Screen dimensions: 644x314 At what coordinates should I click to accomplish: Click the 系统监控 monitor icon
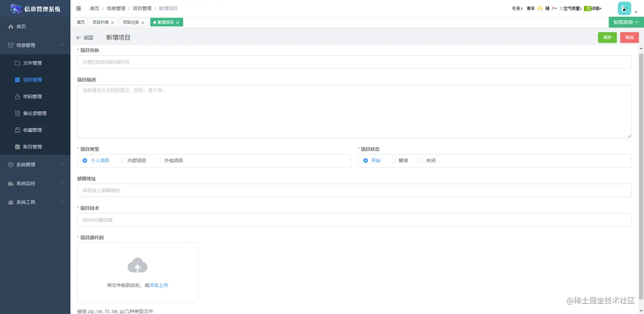point(11,183)
